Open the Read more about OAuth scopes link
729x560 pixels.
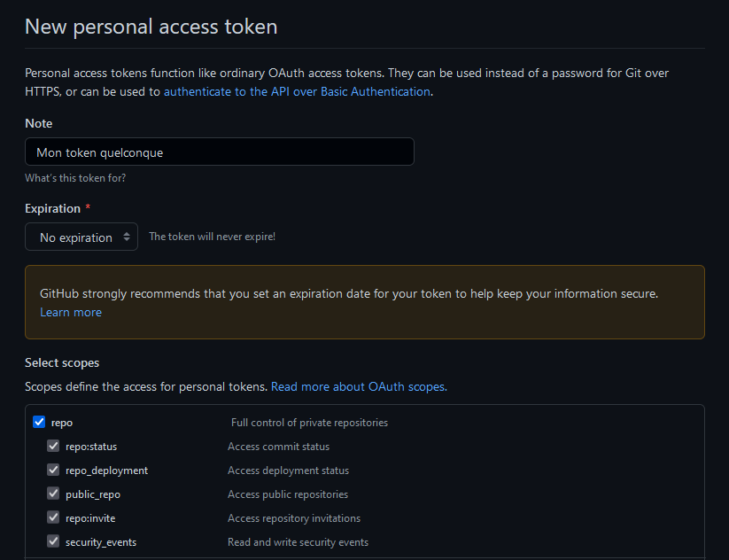click(359, 387)
